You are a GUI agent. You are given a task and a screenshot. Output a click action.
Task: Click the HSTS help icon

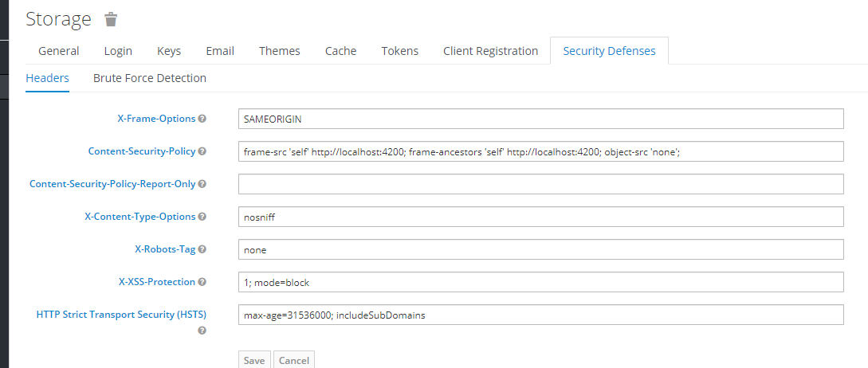202,330
